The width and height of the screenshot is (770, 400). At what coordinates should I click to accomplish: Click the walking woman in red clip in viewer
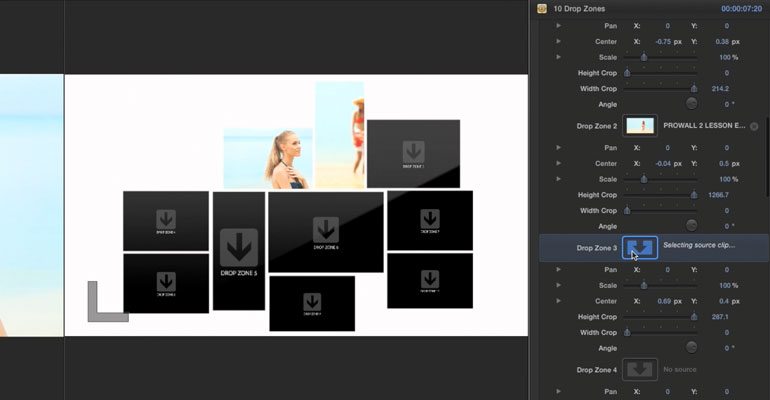point(340,134)
